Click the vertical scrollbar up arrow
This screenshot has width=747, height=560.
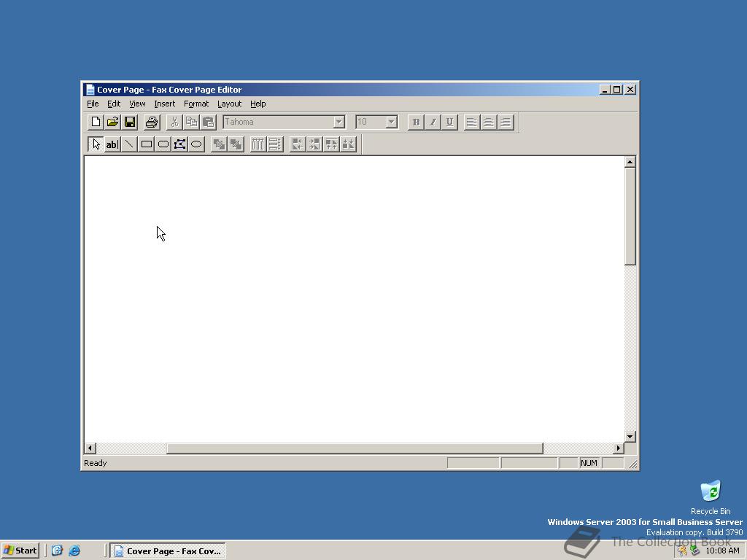click(x=630, y=163)
